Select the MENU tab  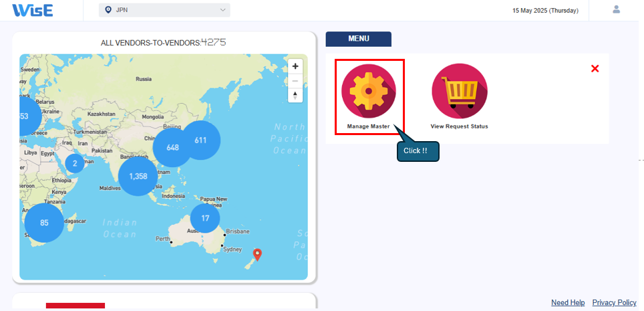click(358, 39)
